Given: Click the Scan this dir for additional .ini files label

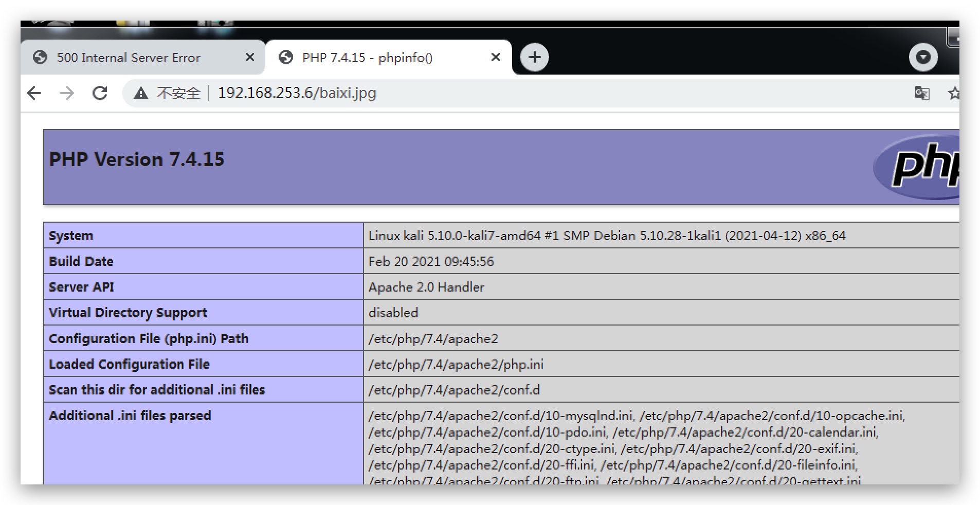Looking at the screenshot, I should point(157,390).
